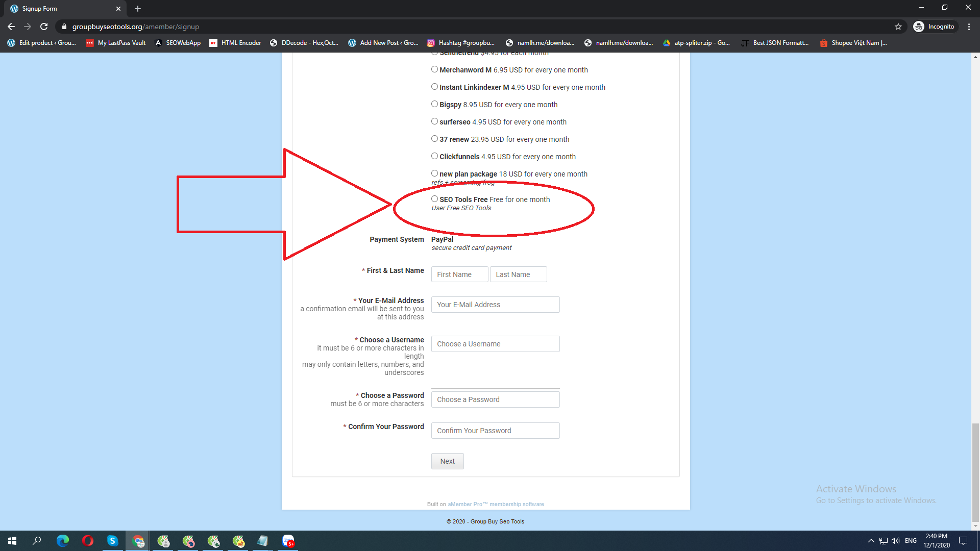Click the browser forward arrow
980x551 pixels.
pos(28,27)
